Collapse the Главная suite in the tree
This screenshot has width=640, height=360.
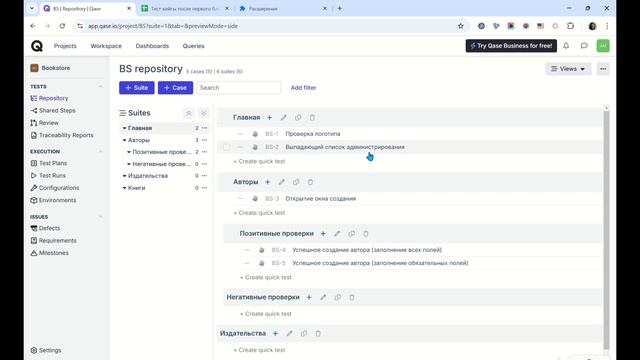(124, 128)
